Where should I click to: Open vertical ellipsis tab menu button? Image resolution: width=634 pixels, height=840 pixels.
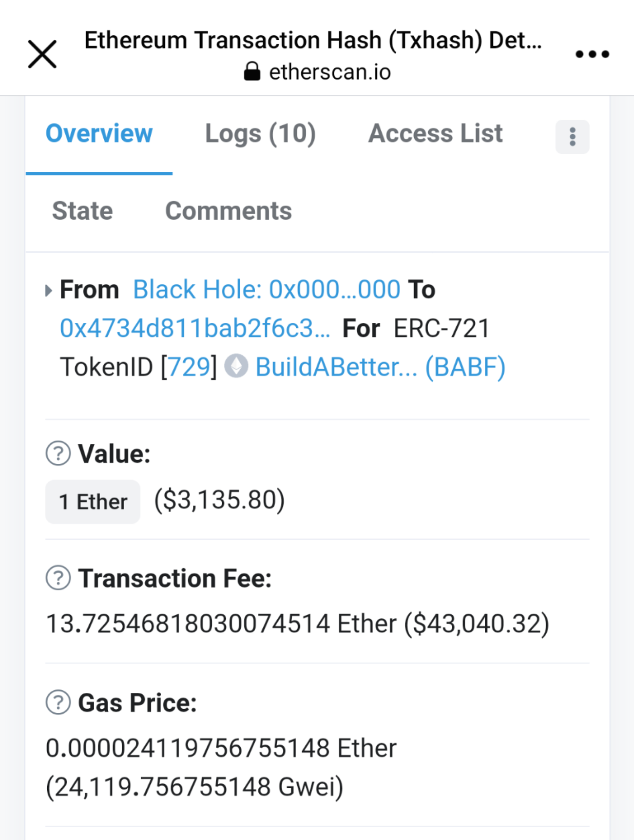(x=572, y=137)
